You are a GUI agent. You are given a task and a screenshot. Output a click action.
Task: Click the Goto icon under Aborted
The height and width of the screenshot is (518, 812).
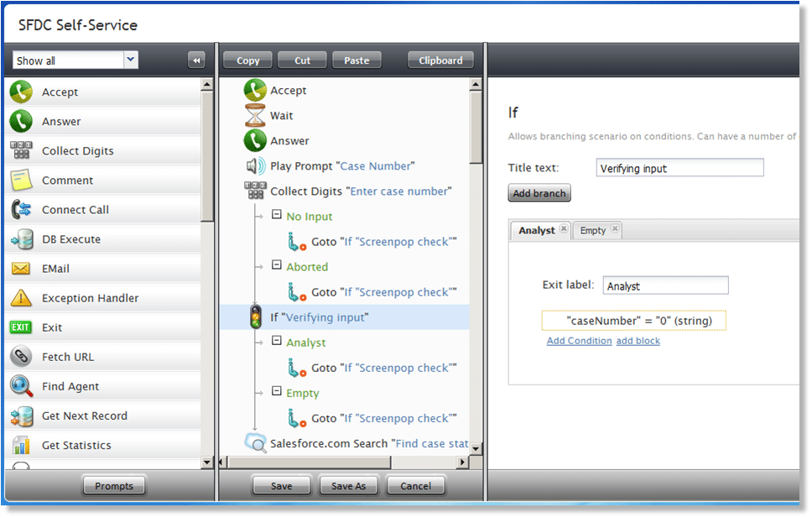pos(297,292)
